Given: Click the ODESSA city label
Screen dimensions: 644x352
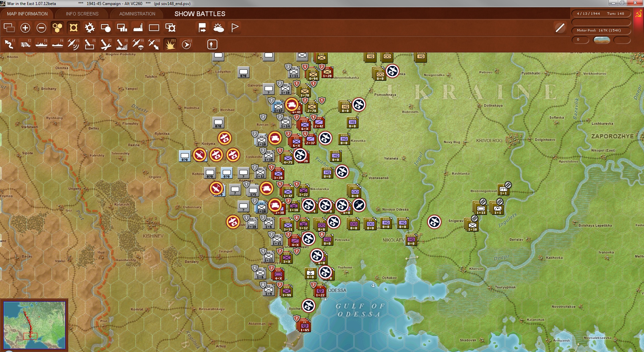Looking at the screenshot, I should point(337,290).
